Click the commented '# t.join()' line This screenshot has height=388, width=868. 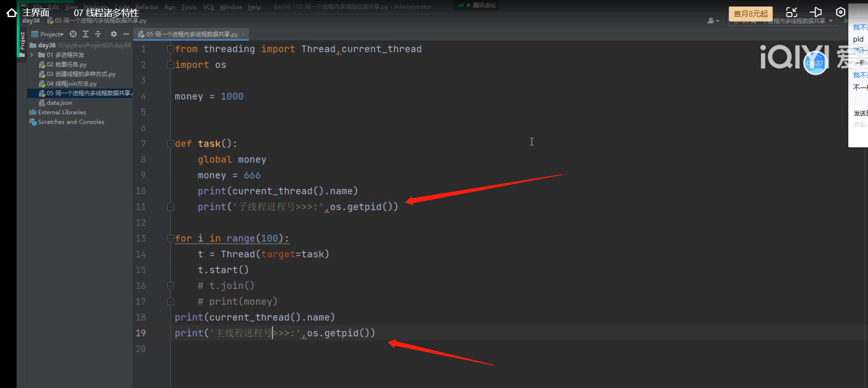pos(226,286)
